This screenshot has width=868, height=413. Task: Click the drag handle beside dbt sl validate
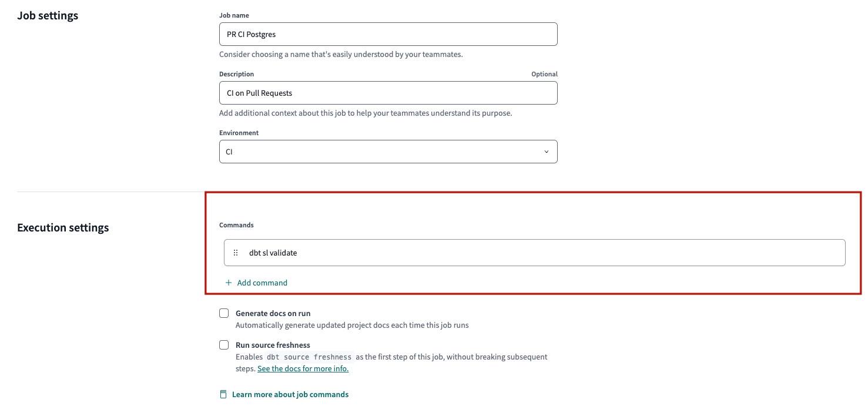tap(236, 252)
